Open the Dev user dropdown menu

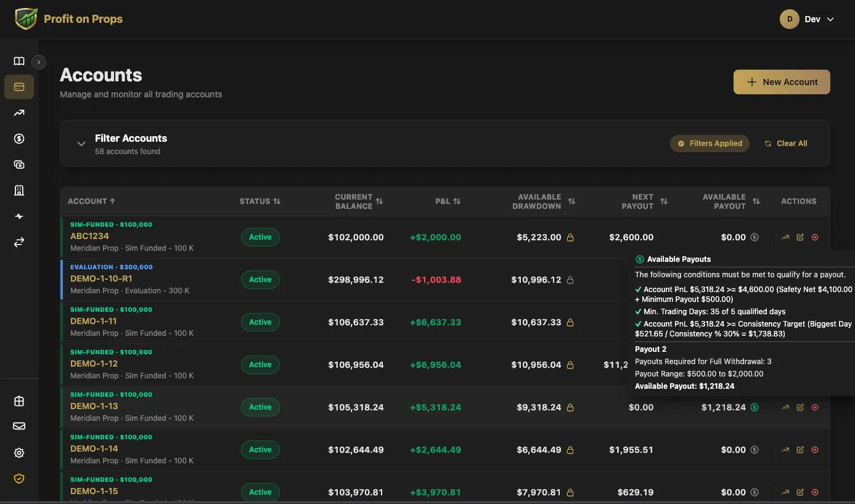[807, 19]
